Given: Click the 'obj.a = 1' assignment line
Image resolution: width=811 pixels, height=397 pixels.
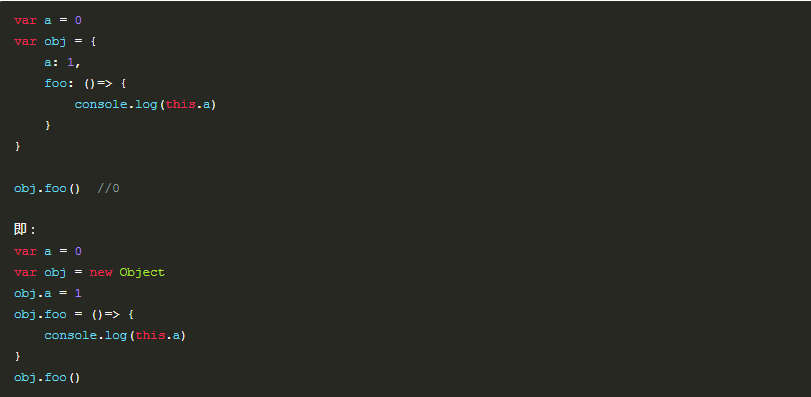Looking at the screenshot, I should click(48, 293).
